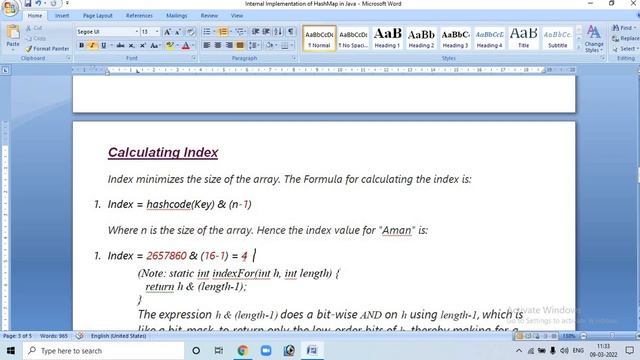Expand the Styles gallery More arrow
Screen dimensions: 640x360
579,47
